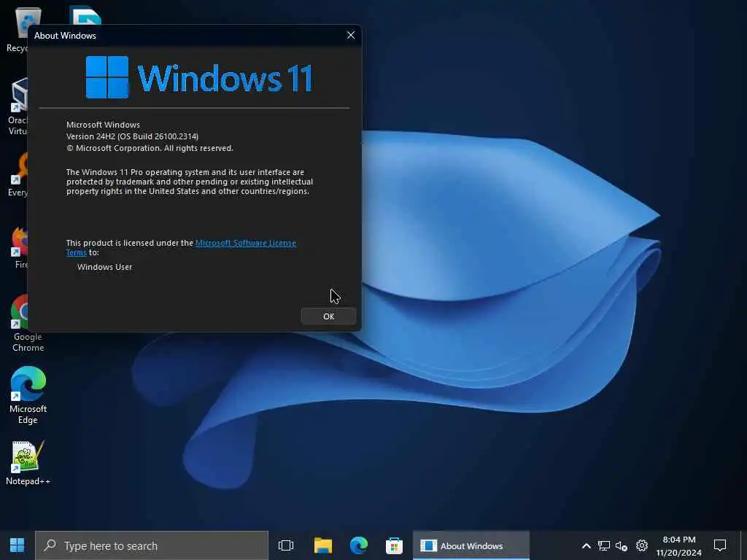Open the clock and date flyout
The height and width of the screenshot is (560, 747).
pyautogui.click(x=679, y=545)
